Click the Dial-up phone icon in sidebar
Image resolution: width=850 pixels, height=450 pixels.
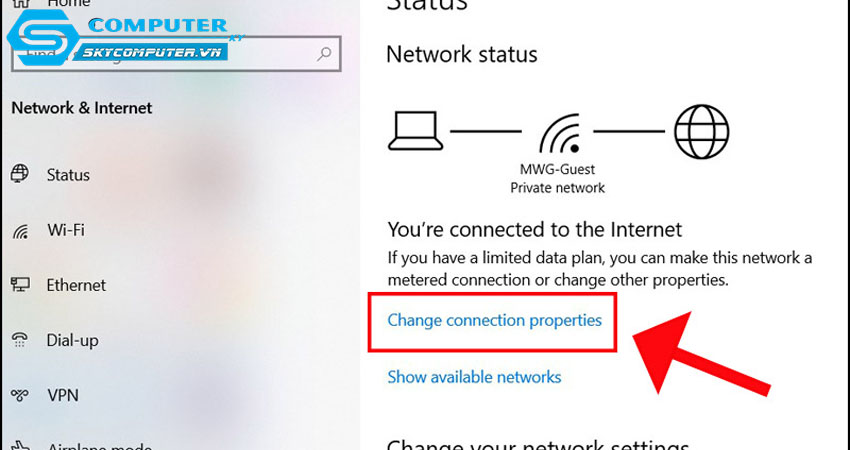point(20,339)
